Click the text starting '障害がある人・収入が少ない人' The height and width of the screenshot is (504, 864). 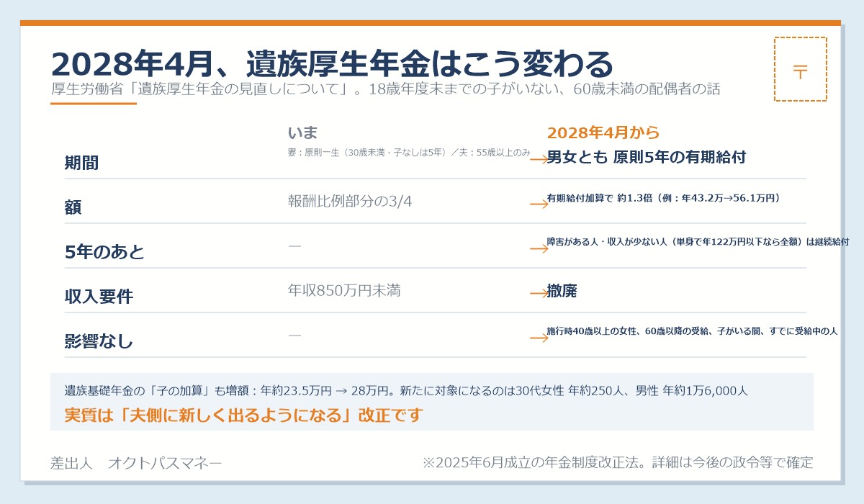(x=698, y=242)
